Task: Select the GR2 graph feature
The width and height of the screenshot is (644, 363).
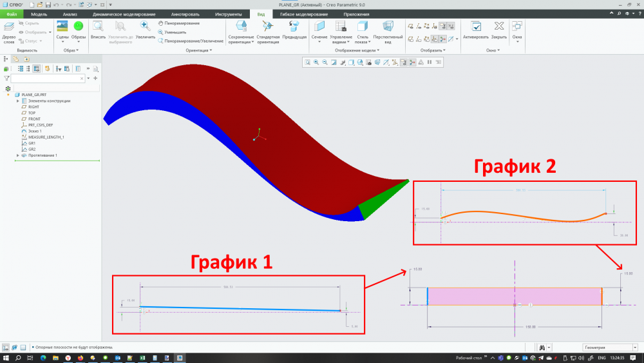Action: 32,149
